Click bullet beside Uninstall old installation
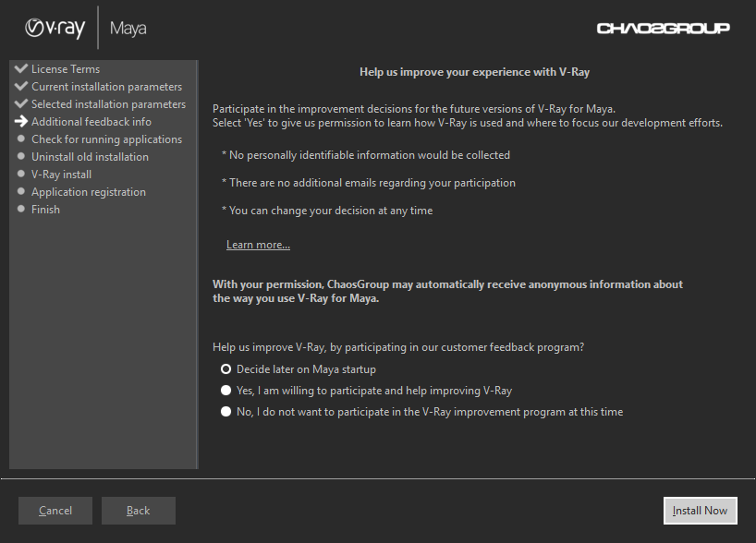The image size is (756, 543). (x=20, y=156)
